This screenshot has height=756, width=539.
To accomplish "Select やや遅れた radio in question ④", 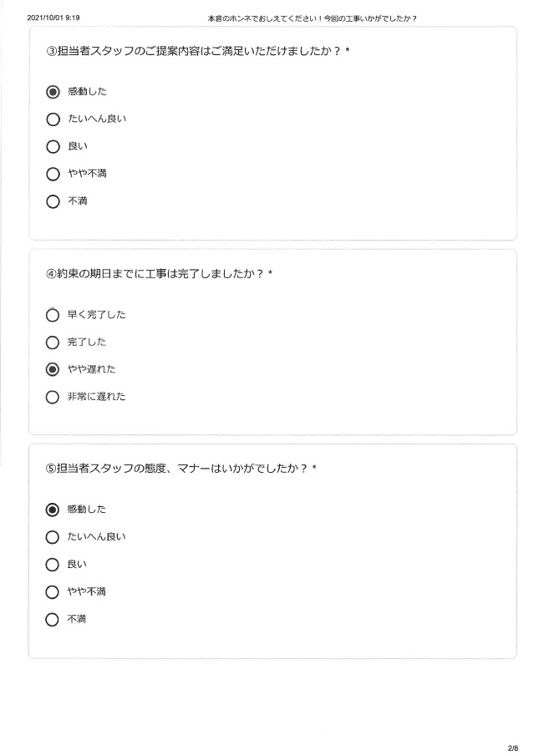I will click(53, 370).
